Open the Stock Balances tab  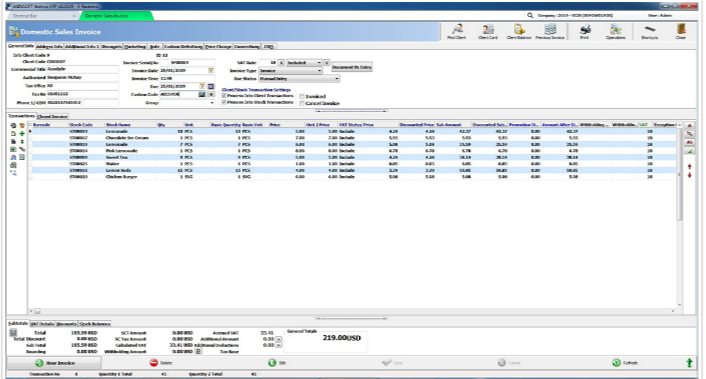coord(95,324)
